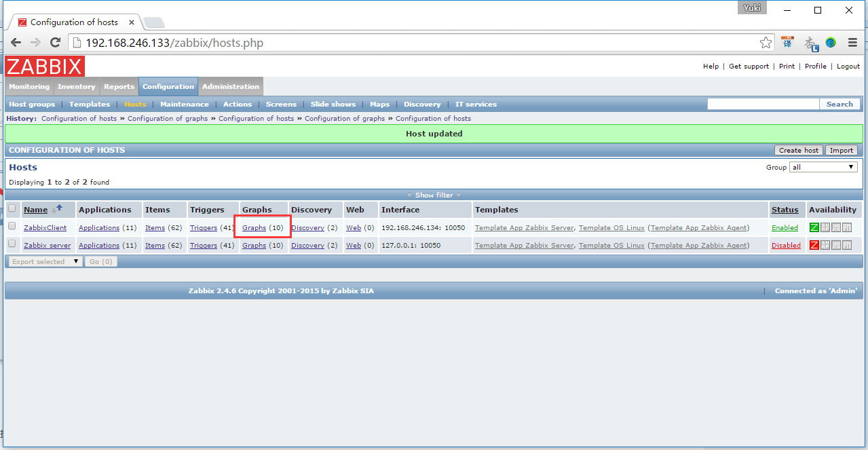The image size is (868, 450).
Task: Click Disabled status for Zabbix server
Action: point(786,246)
